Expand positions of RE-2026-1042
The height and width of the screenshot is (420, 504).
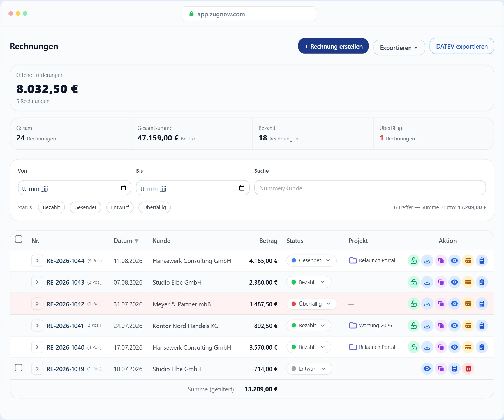pos(37,304)
